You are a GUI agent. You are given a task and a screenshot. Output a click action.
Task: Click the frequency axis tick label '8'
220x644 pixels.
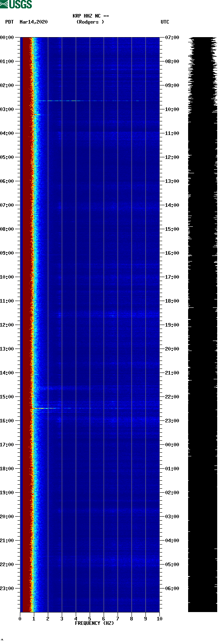tap(132, 619)
